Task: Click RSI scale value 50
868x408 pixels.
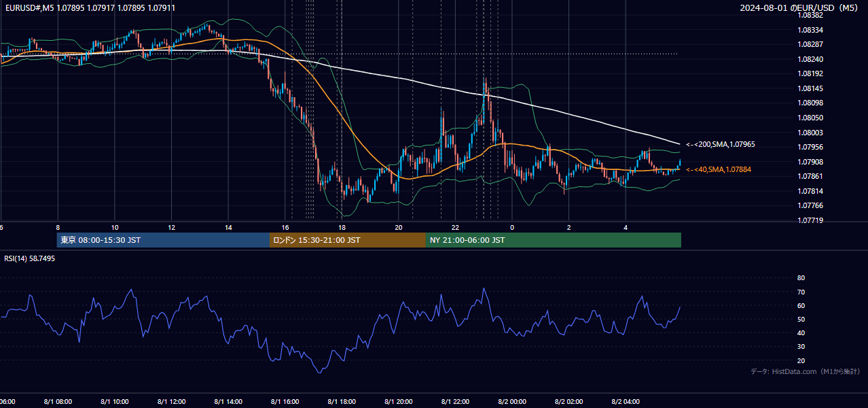Action: click(801, 319)
